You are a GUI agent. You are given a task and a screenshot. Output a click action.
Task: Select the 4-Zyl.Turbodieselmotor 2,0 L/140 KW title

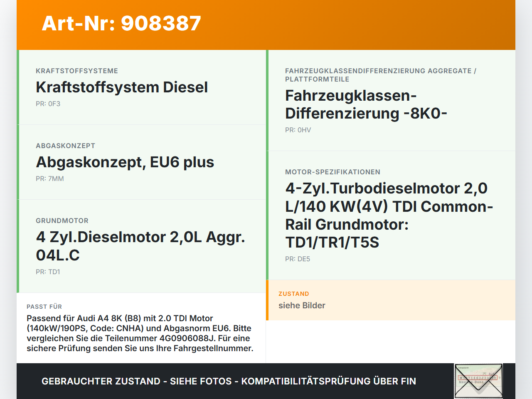pos(389,215)
